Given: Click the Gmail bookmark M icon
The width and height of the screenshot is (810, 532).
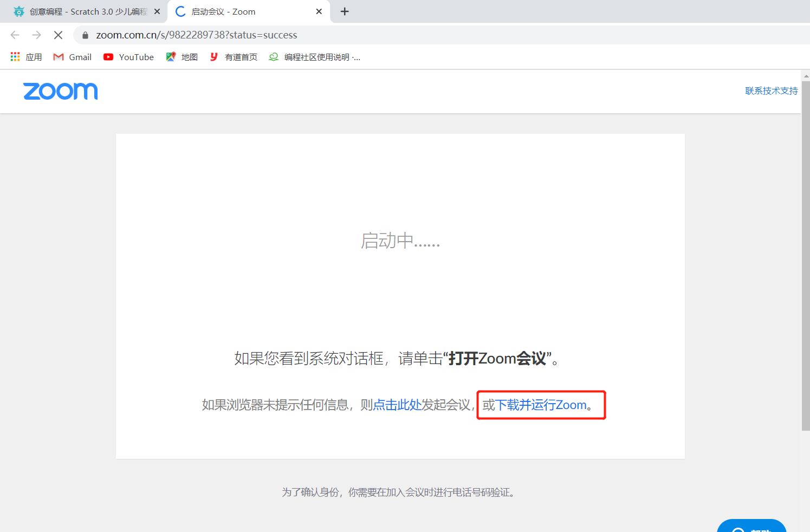Looking at the screenshot, I should pos(59,57).
